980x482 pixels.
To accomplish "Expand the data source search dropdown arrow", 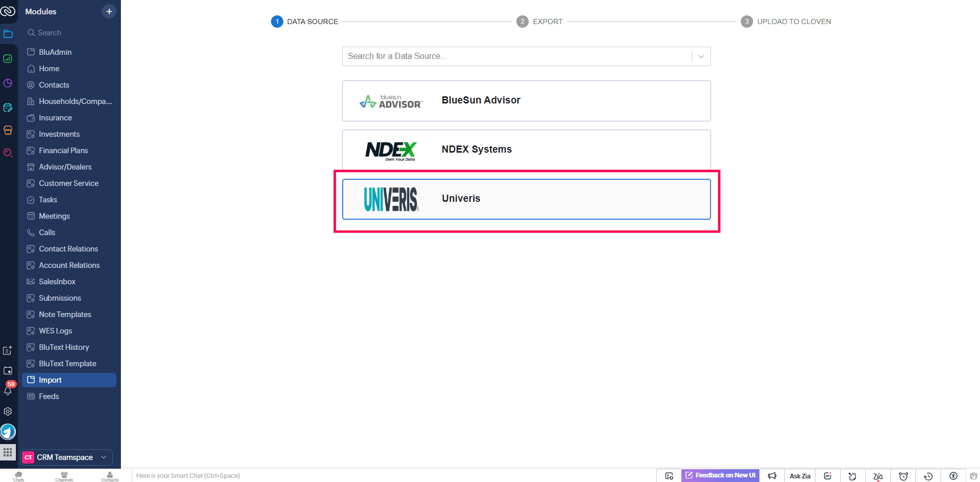I will [x=701, y=56].
